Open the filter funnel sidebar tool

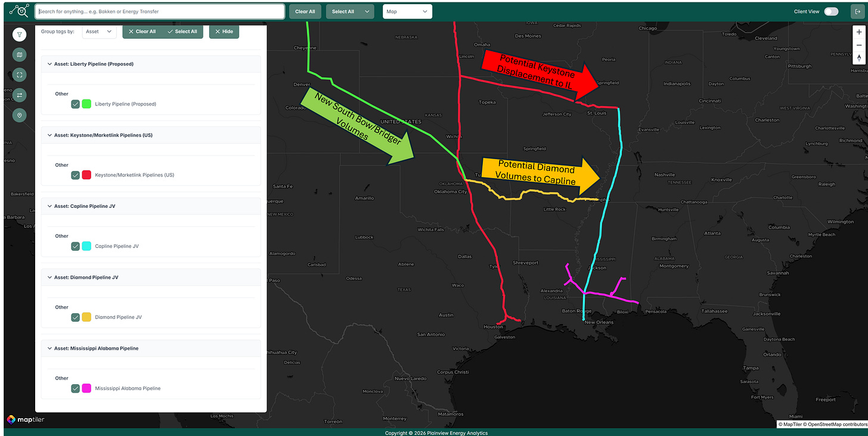pyautogui.click(x=20, y=35)
